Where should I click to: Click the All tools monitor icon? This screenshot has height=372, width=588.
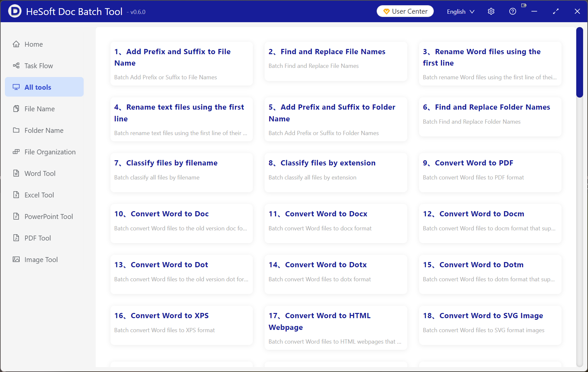coord(16,87)
